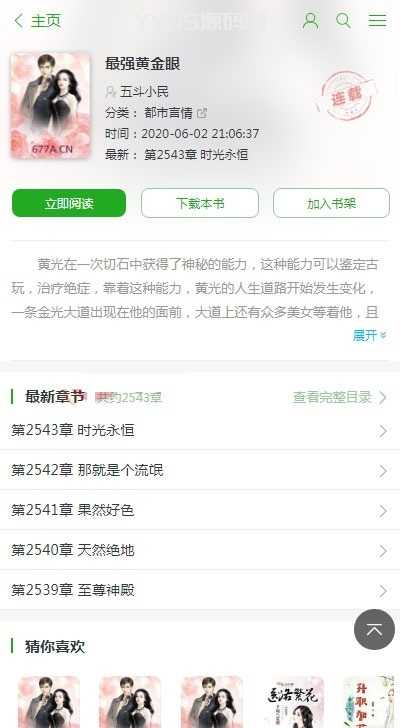Click the 立即阅读 button
Image resolution: width=400 pixels, height=728 pixels.
click(69, 203)
